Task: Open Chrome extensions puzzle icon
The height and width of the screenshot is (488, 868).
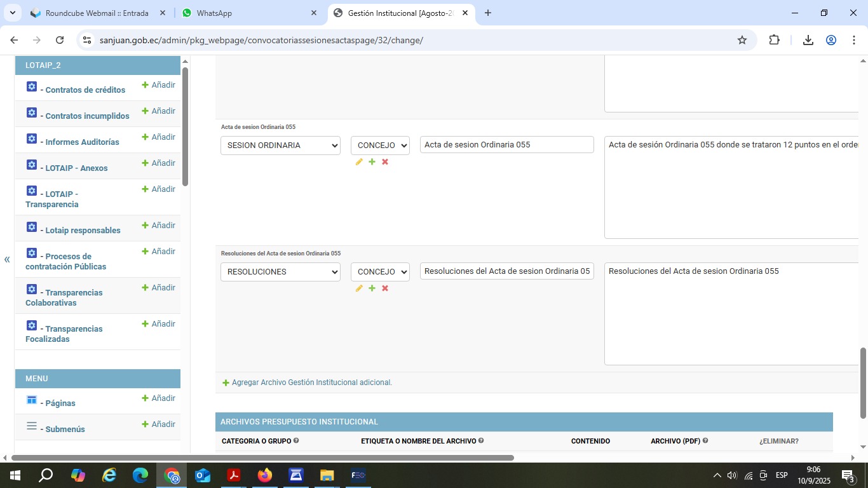Action: [774, 40]
